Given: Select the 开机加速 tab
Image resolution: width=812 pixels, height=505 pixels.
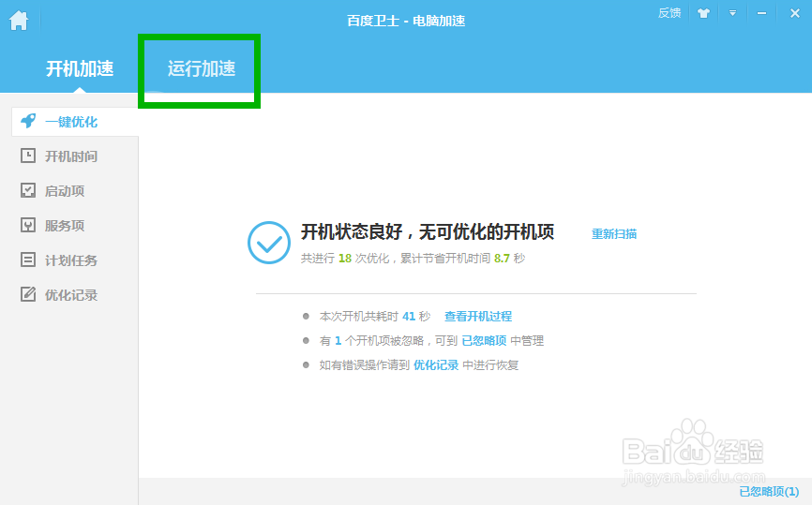Looking at the screenshot, I should 80,68.
